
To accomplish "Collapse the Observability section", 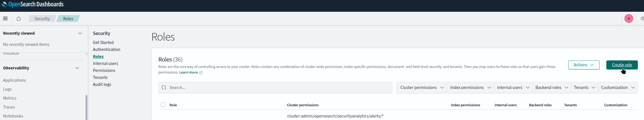I will 77,68.
